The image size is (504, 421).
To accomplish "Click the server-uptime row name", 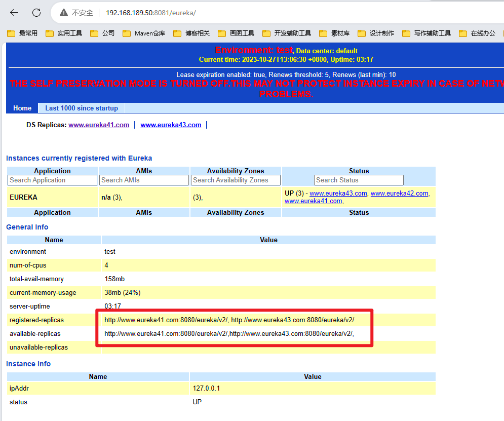I will pyautogui.click(x=29, y=307).
